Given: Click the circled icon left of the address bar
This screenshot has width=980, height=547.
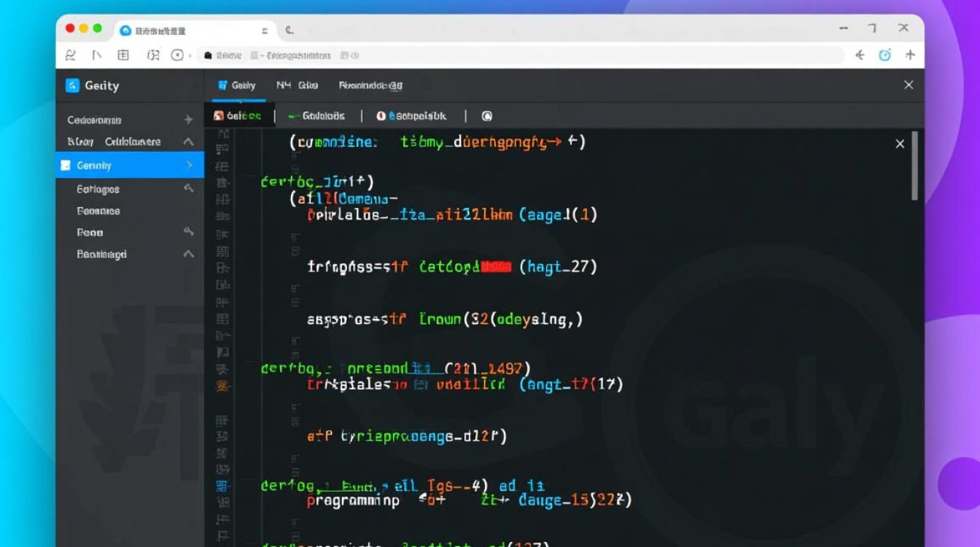Looking at the screenshot, I should coord(177,55).
